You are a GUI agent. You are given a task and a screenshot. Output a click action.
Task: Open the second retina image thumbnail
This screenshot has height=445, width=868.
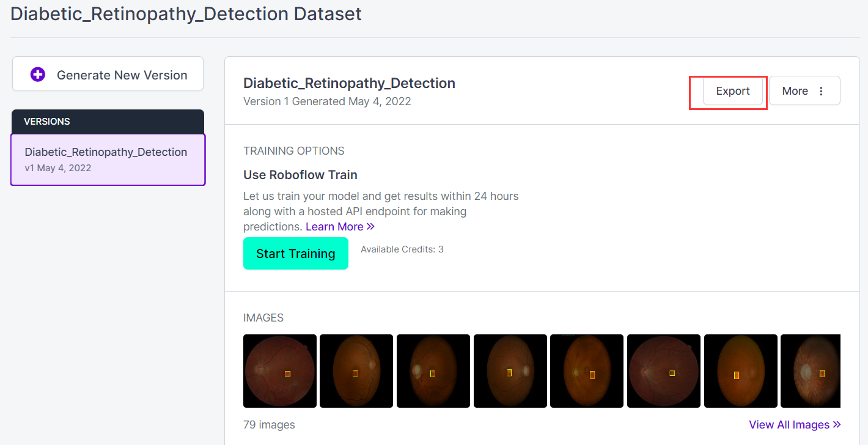356,371
